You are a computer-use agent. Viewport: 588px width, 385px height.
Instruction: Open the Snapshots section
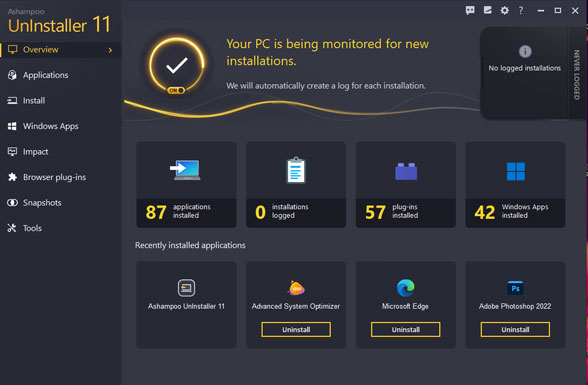(60, 202)
